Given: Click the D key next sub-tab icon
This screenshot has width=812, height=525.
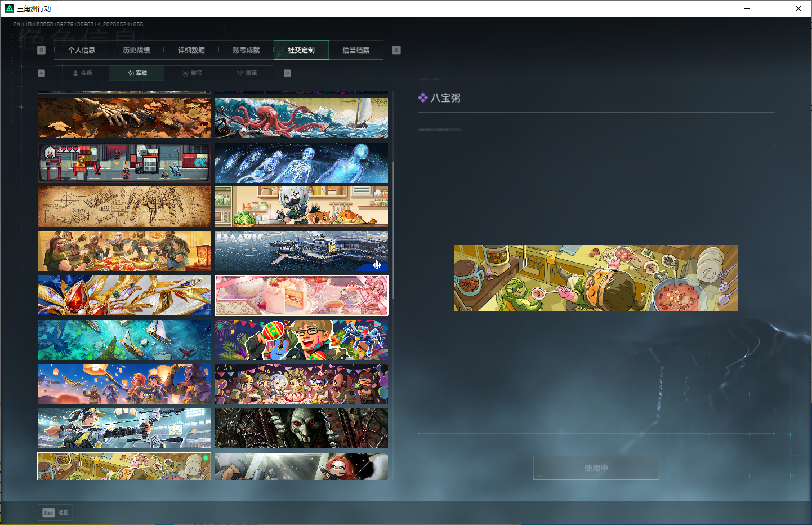Looking at the screenshot, I should pos(288,73).
